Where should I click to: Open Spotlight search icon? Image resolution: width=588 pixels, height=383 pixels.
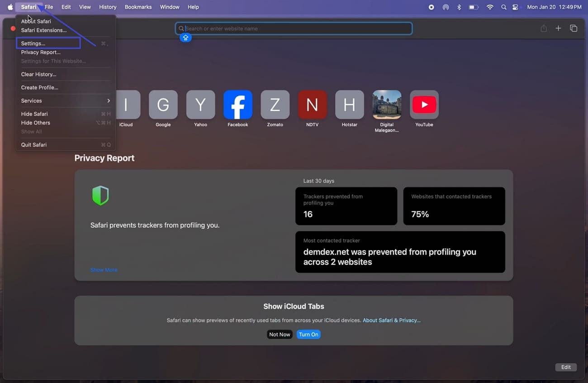click(504, 7)
